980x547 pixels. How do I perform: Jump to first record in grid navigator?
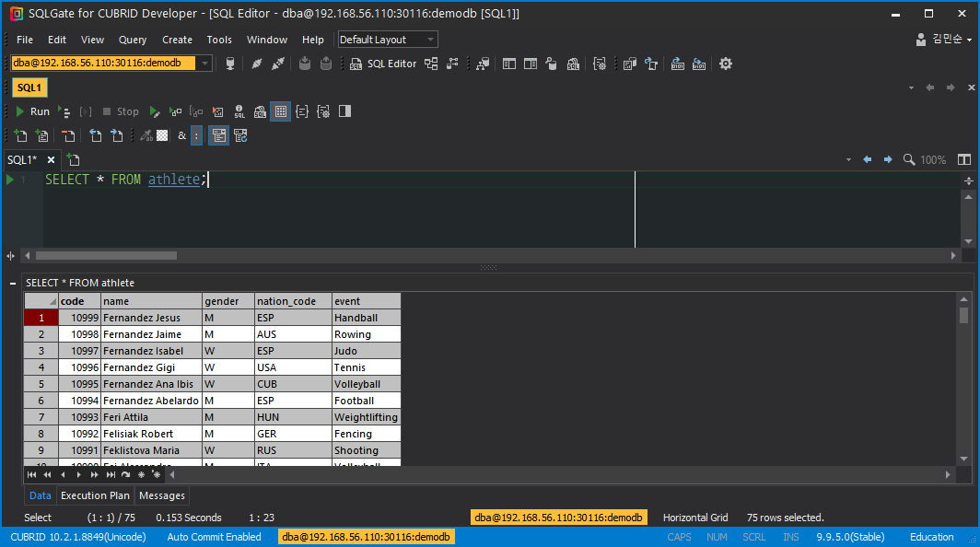coord(31,475)
